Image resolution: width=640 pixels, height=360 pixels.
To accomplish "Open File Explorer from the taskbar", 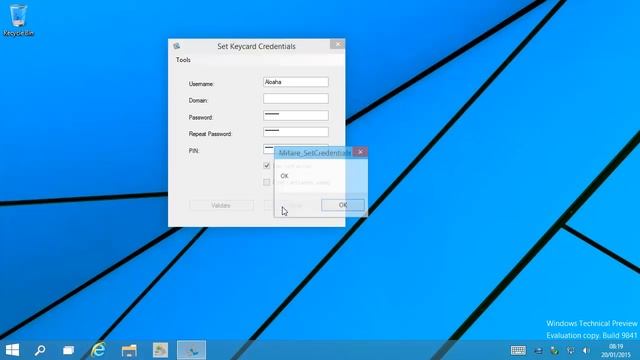I will point(129,351).
